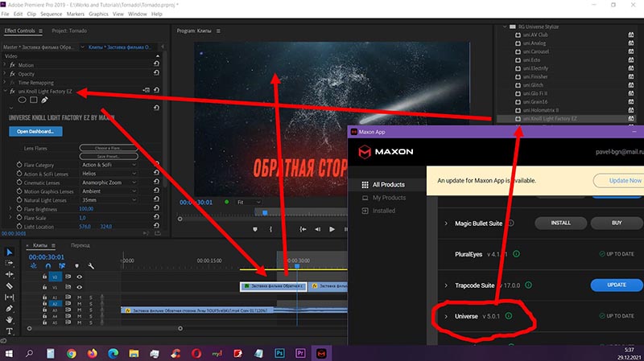This screenshot has height=361, width=644.
Task: Expand the Opacity effect properties
Action: (5, 74)
